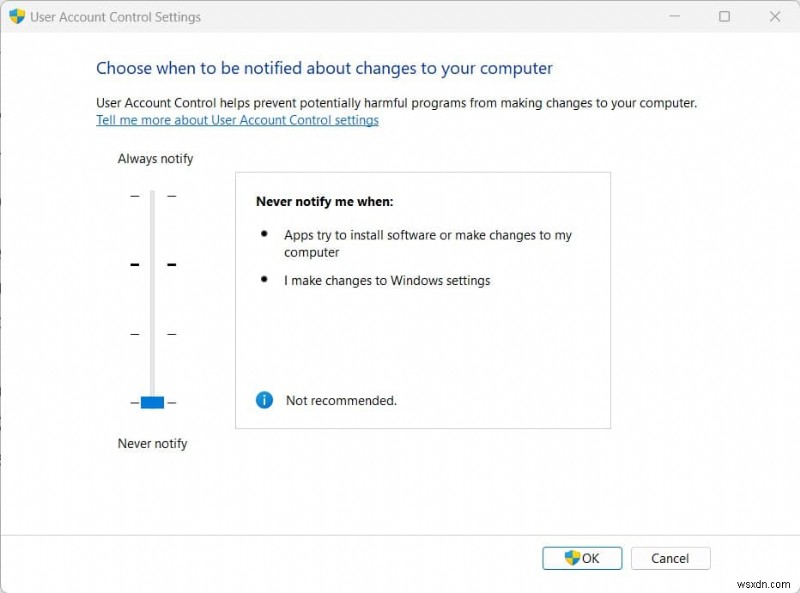Click the blue info icon beside "Not recommended"
The height and width of the screenshot is (593, 800).
[x=264, y=399]
